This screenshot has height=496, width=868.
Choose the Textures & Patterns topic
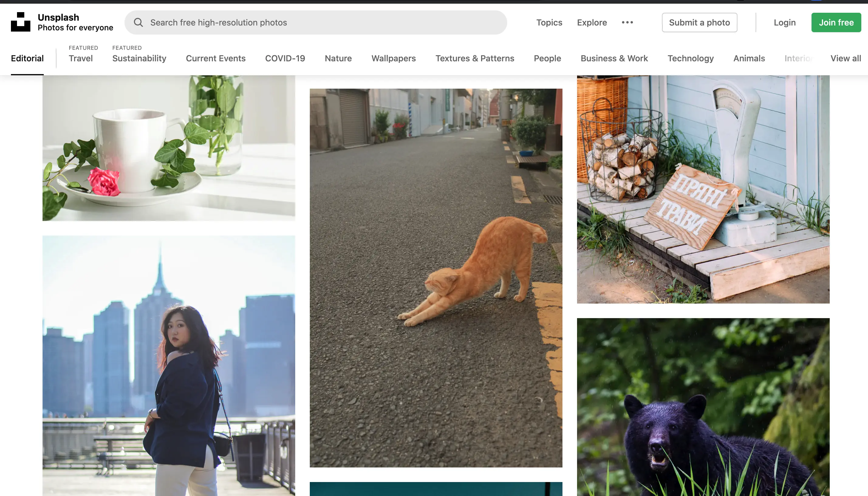click(474, 58)
